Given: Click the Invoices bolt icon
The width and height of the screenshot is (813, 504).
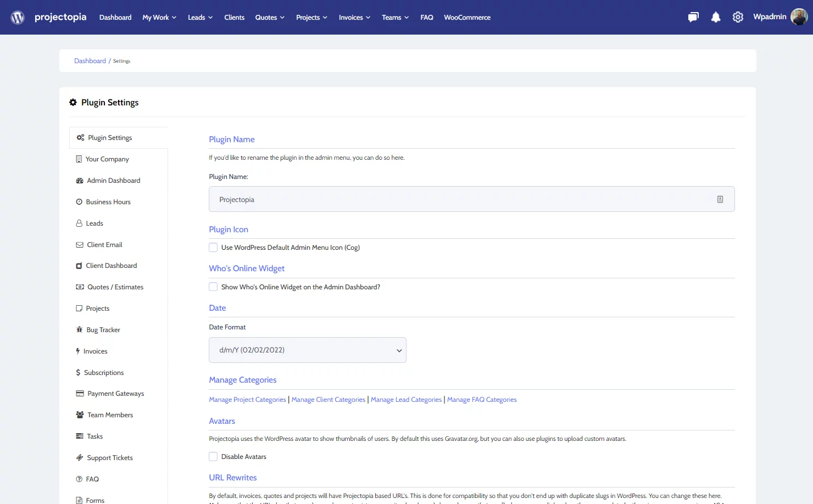Looking at the screenshot, I should 78,351.
